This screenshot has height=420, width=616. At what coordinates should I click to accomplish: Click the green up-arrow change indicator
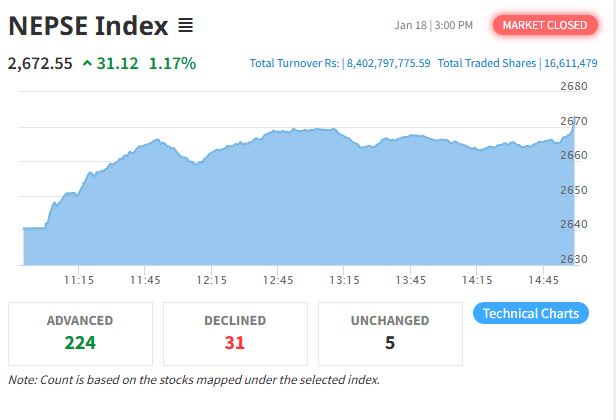(x=87, y=63)
